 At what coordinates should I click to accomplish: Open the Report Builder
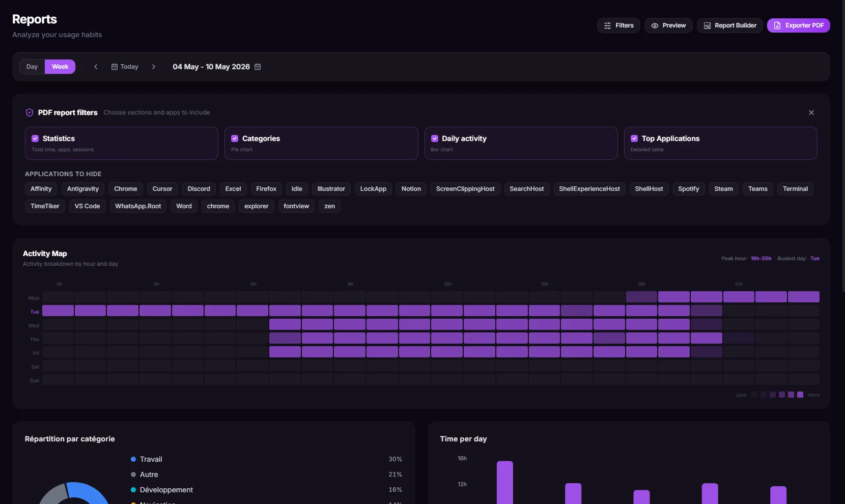click(x=730, y=25)
